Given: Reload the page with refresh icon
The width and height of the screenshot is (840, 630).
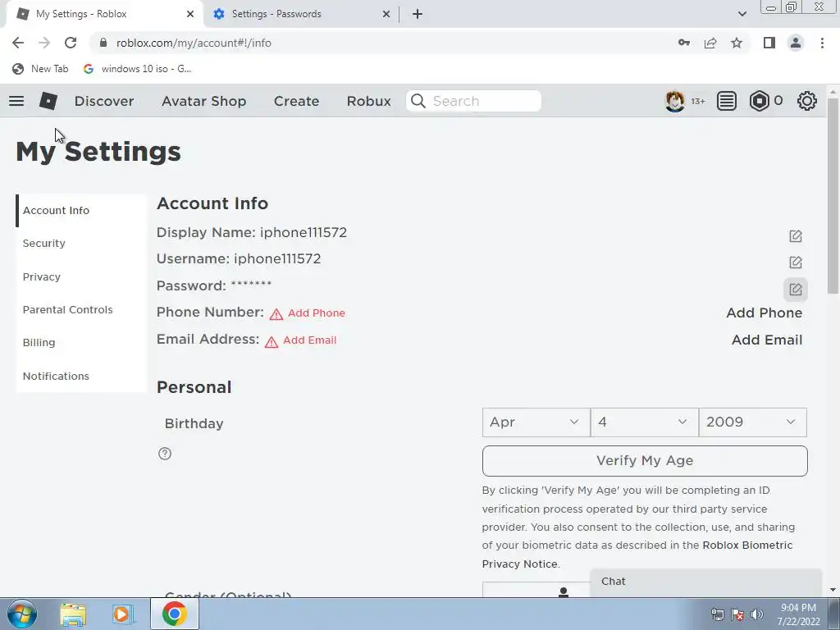Looking at the screenshot, I should [71, 43].
